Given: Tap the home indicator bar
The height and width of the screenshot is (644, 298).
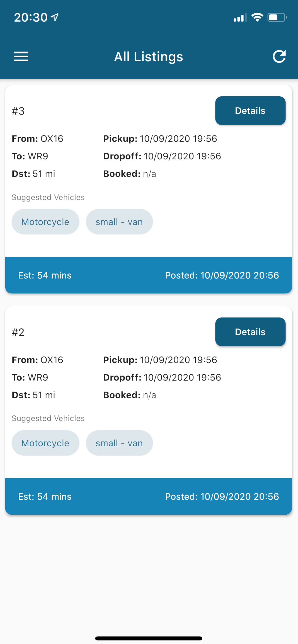Looking at the screenshot, I should tap(149, 638).
